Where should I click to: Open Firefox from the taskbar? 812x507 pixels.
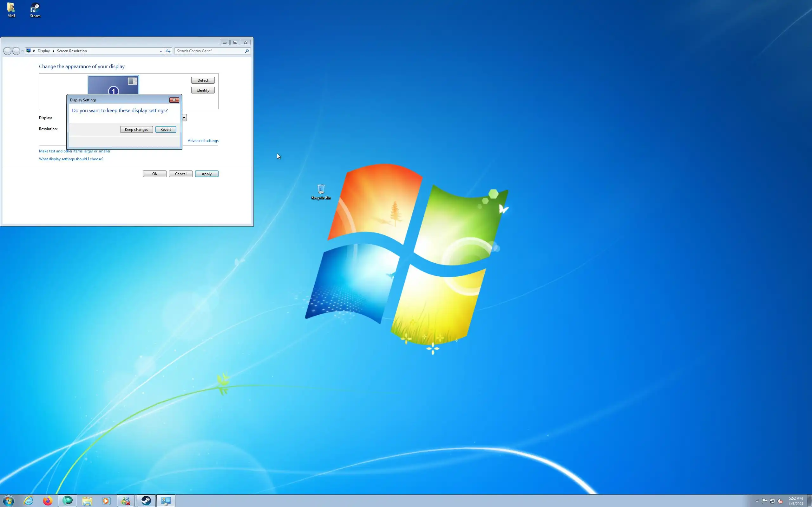(x=48, y=501)
